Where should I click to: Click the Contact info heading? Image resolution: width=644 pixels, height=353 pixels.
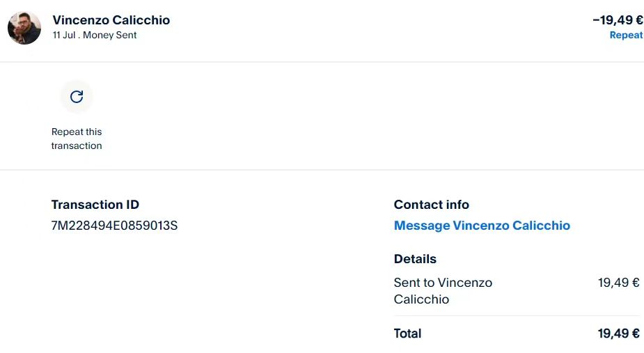coord(432,205)
